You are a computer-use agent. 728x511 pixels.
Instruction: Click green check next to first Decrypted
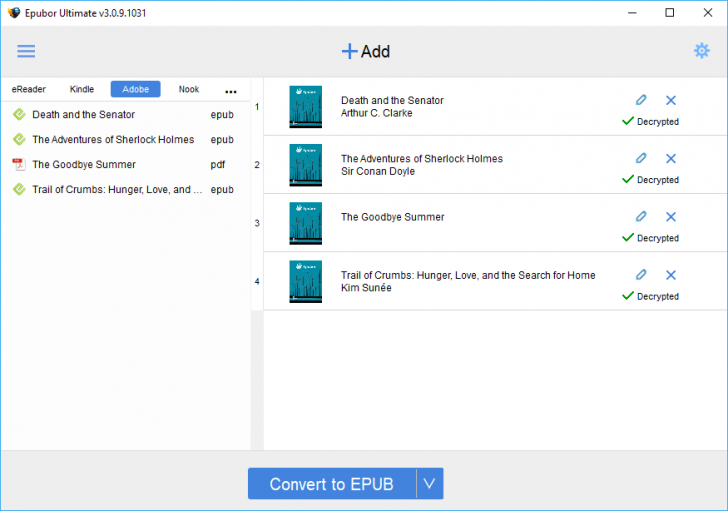click(628, 121)
